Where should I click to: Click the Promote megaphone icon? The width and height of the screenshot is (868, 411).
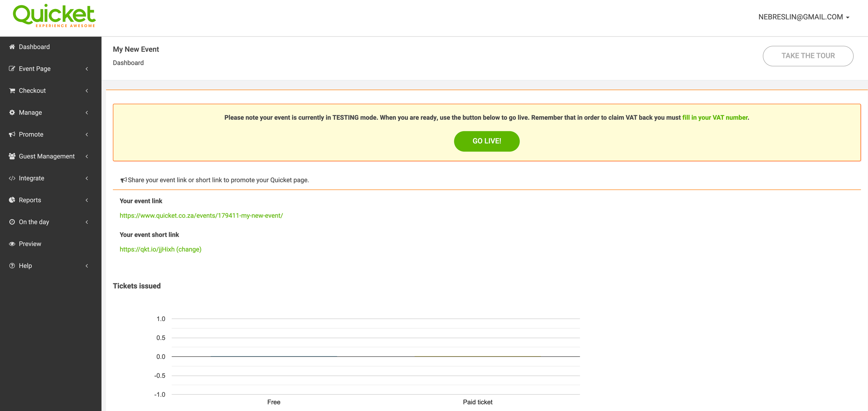(x=12, y=134)
